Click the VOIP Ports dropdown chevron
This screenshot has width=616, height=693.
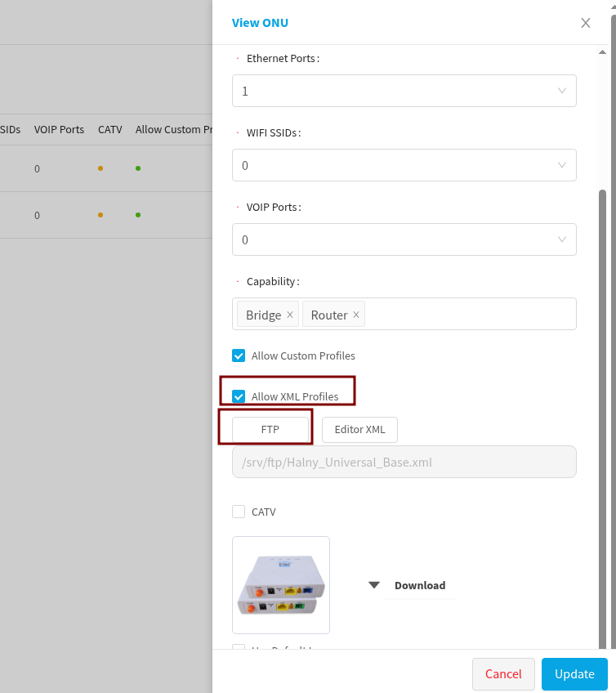coord(562,239)
